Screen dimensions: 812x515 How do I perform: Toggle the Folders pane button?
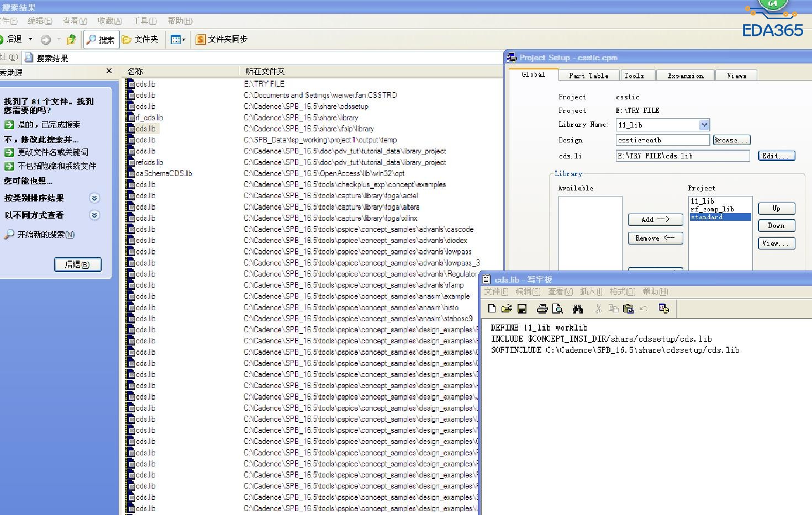140,39
